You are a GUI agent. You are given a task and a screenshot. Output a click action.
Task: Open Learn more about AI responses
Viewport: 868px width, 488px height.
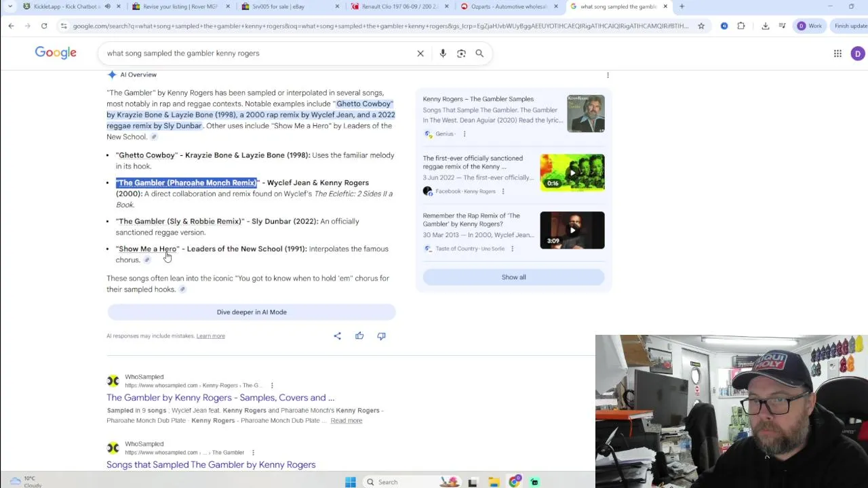tap(210, 336)
